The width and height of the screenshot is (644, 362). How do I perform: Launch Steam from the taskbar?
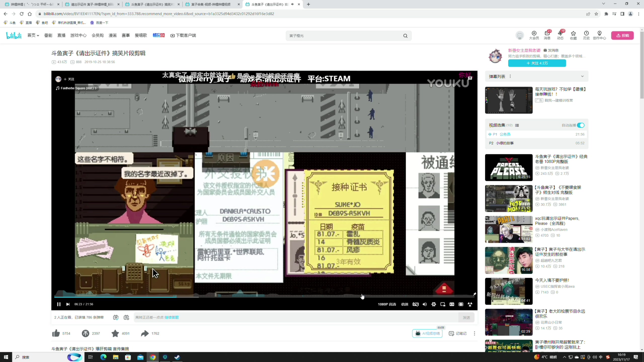[x=177, y=357]
